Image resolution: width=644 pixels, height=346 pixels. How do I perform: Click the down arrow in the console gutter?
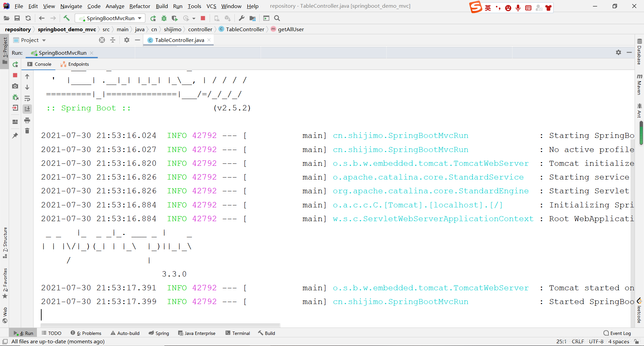coord(27,87)
